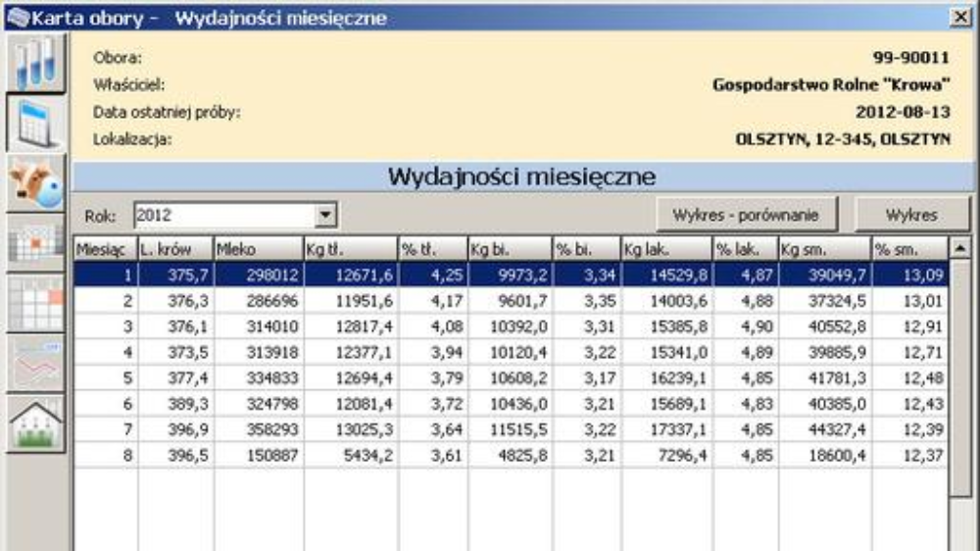
Task: Click the % tł. column header
Action: coord(433,250)
